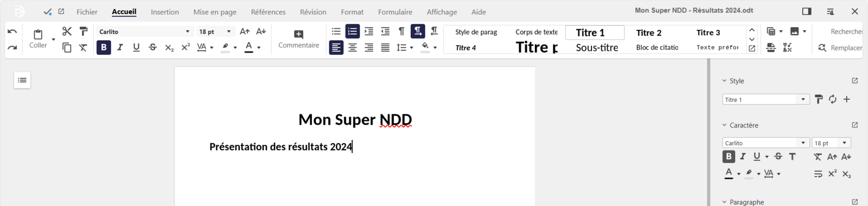Toggle Italic in the Caractère panel
Image resolution: width=868 pixels, height=206 pixels.
pos(743,157)
